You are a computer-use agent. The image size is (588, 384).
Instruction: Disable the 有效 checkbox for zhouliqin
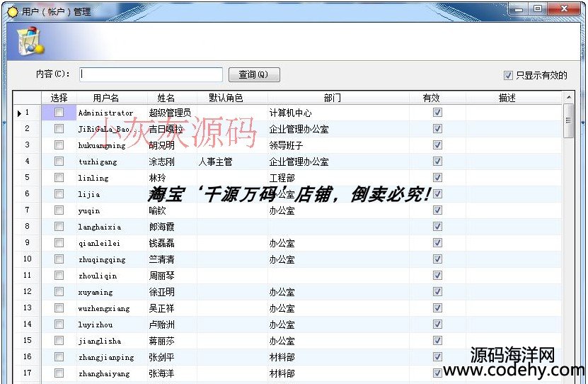pos(437,276)
